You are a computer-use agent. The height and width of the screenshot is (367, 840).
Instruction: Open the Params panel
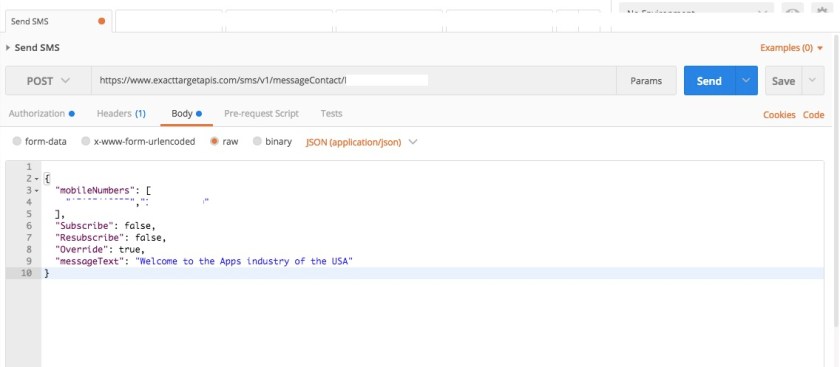(646, 81)
